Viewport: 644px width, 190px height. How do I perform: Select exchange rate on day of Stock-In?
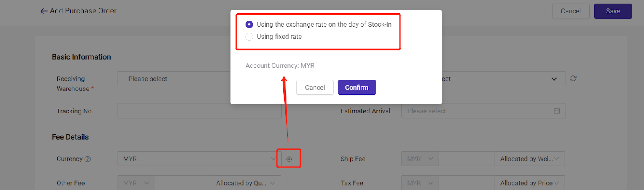click(250, 25)
